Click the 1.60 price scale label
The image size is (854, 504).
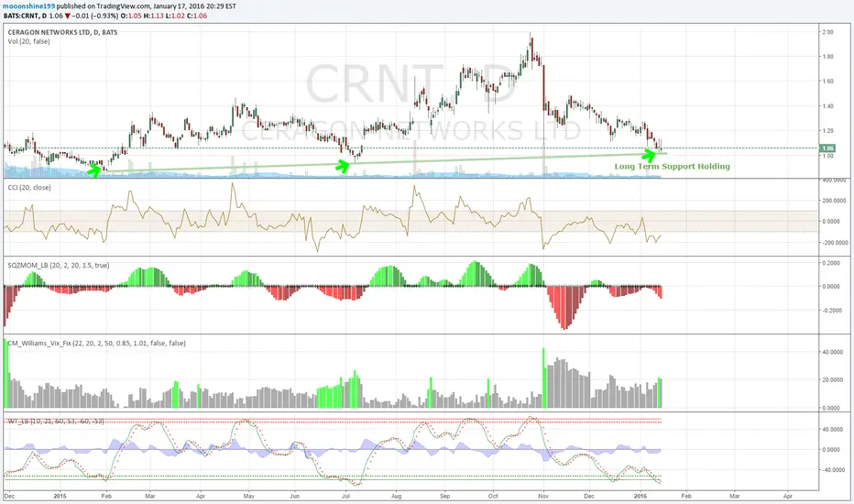pyautogui.click(x=827, y=82)
